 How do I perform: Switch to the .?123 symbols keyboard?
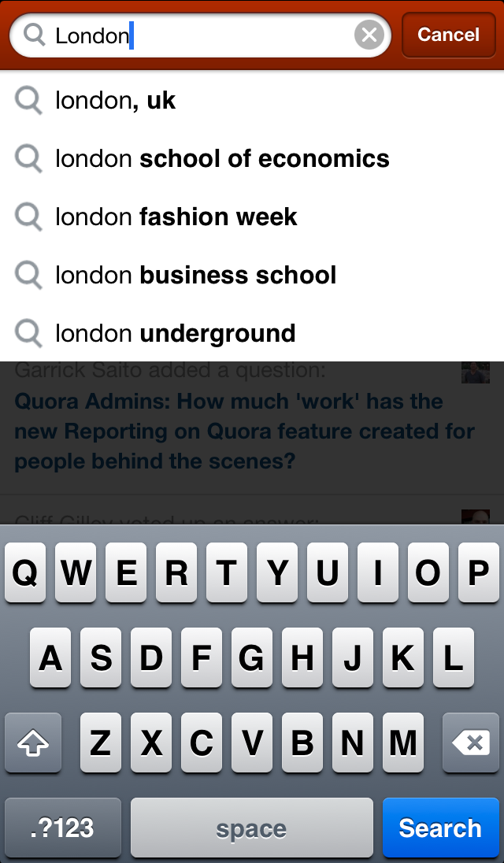click(63, 828)
